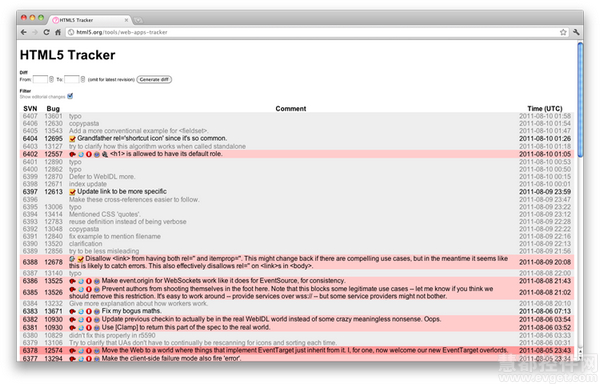Click the scrollbar down arrow at bottom right

pyautogui.click(x=580, y=358)
